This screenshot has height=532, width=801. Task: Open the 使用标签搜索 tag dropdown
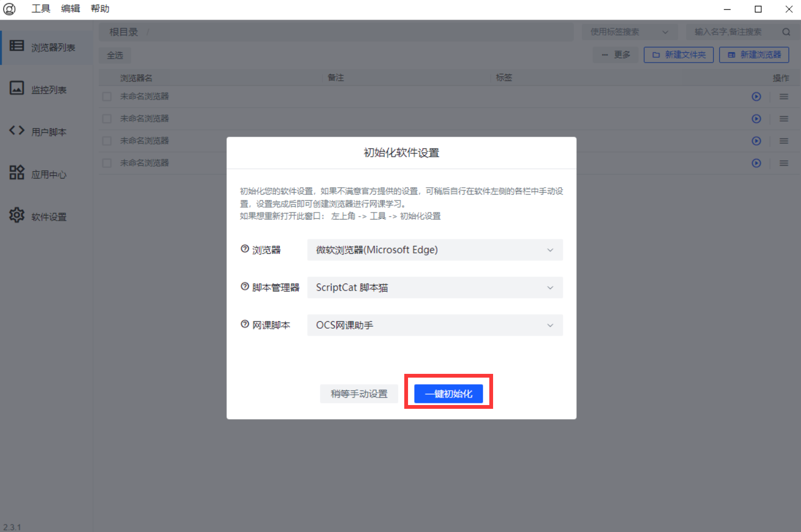pos(631,32)
